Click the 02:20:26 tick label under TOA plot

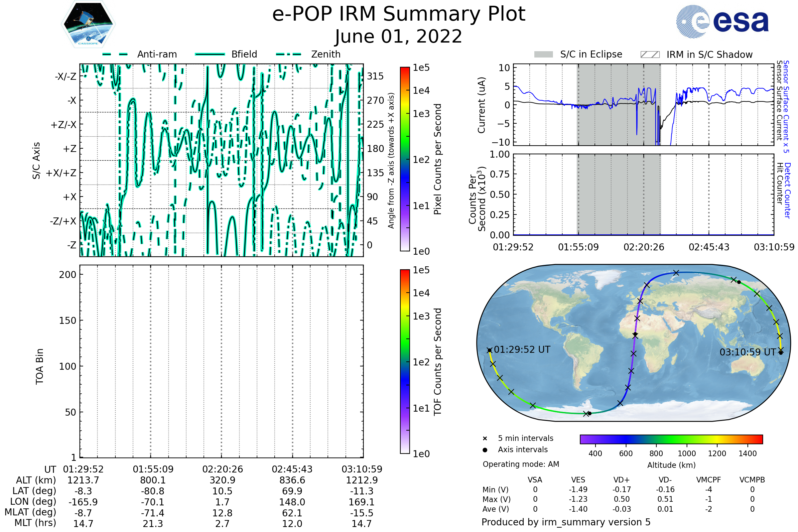click(222, 469)
